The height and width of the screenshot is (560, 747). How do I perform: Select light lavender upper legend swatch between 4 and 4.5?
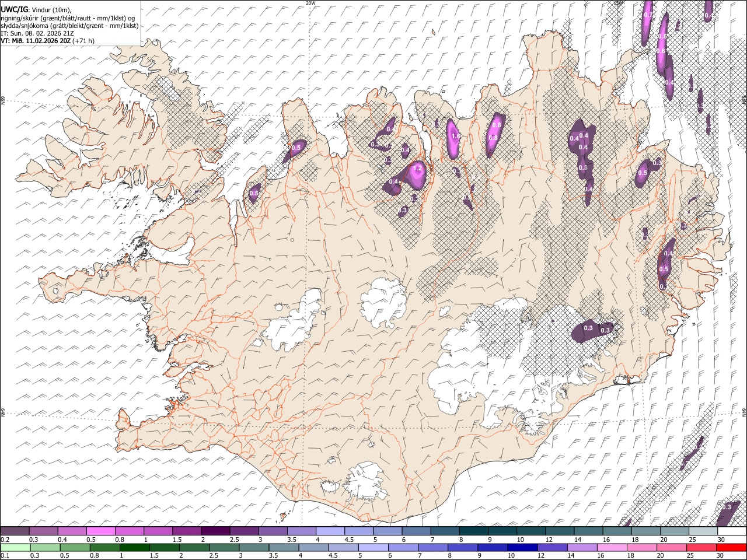[x=330, y=531]
